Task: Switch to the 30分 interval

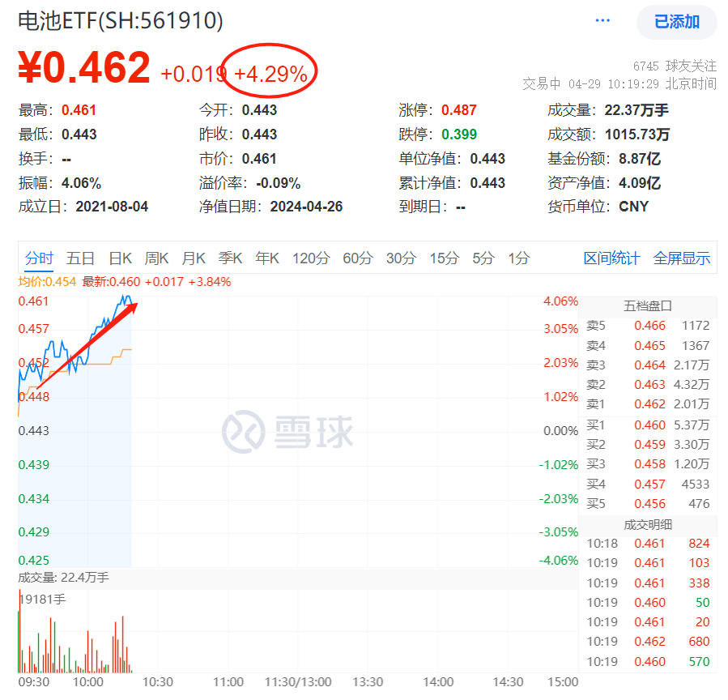Action: (397, 258)
